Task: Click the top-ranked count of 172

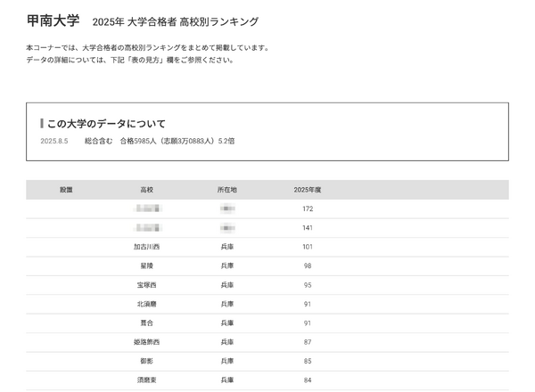Action: (308, 209)
